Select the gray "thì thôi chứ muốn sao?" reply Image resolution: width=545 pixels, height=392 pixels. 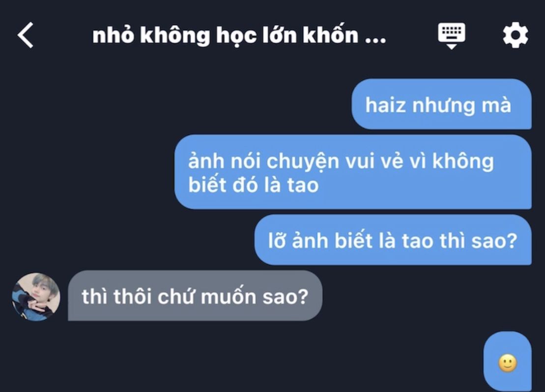coord(195,296)
